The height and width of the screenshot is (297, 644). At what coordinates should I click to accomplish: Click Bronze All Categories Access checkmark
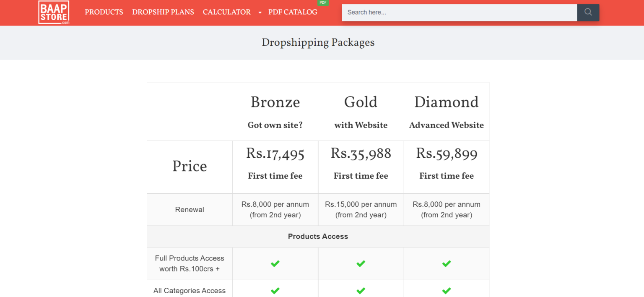coord(275,290)
